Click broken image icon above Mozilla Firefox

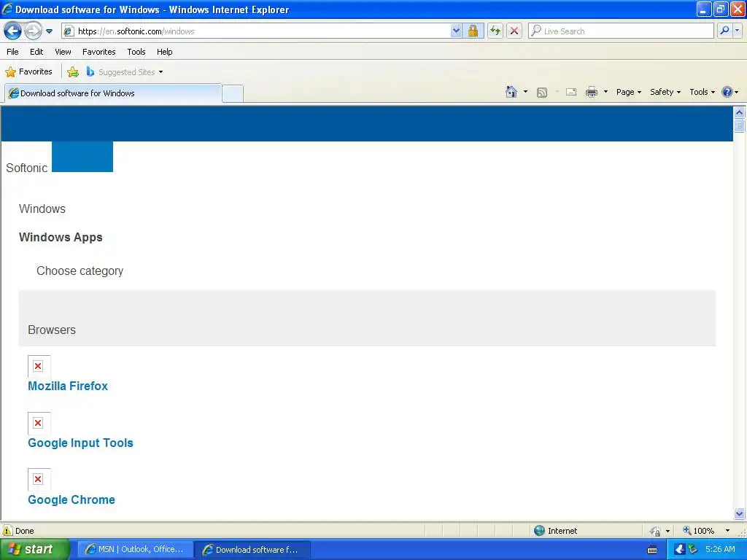coord(39,366)
